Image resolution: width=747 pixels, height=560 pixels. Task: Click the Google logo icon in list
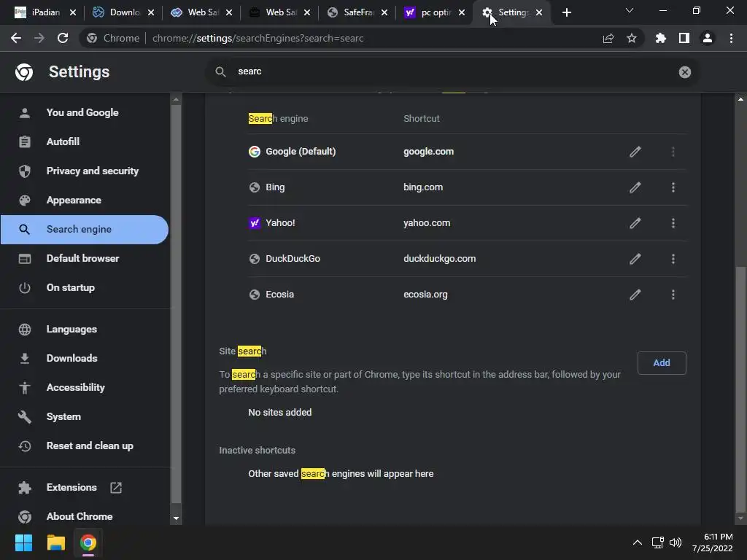point(255,152)
